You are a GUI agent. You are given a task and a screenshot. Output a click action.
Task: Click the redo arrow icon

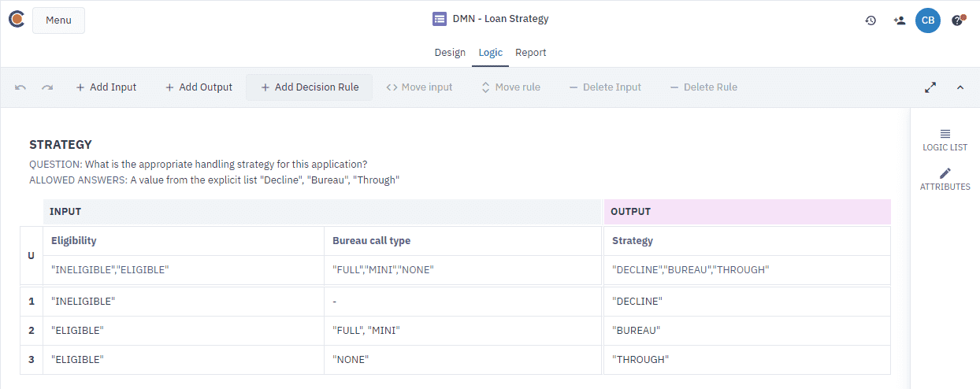[47, 87]
